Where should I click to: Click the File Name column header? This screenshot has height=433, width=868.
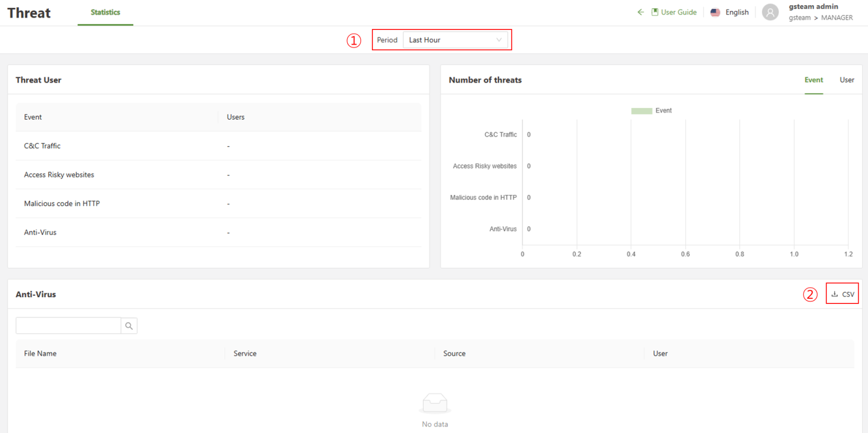tap(40, 354)
